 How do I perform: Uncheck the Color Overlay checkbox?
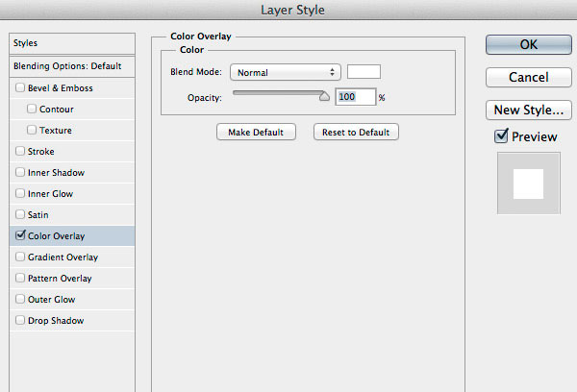pyautogui.click(x=20, y=235)
